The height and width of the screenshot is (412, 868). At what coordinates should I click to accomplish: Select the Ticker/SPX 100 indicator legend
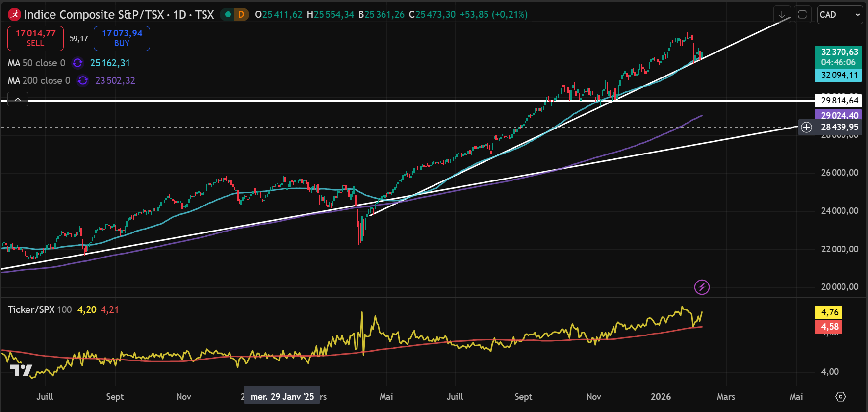click(x=39, y=309)
